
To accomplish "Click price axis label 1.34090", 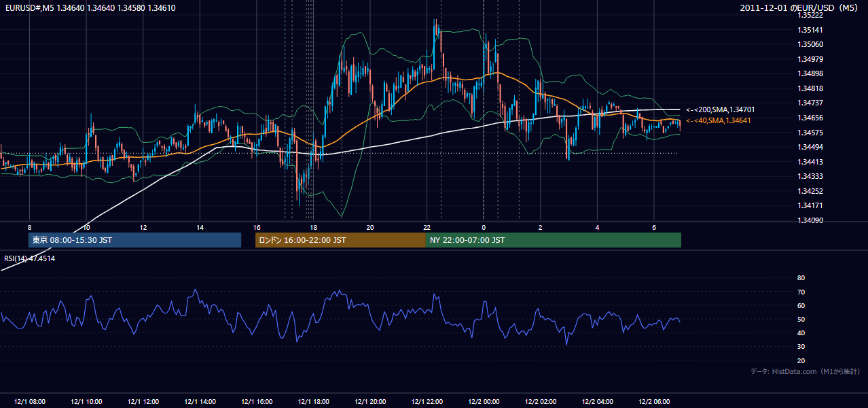I will coord(810,220).
